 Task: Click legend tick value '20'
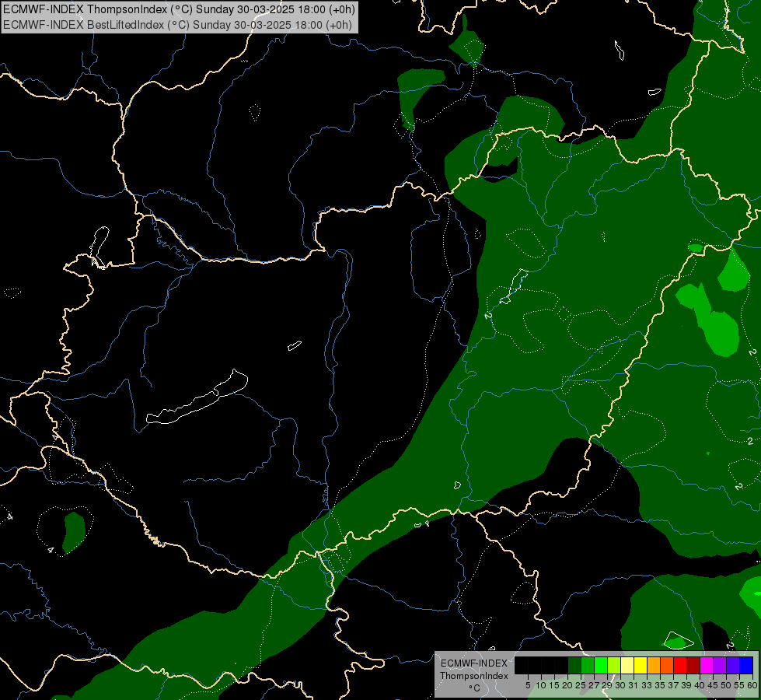point(567,685)
